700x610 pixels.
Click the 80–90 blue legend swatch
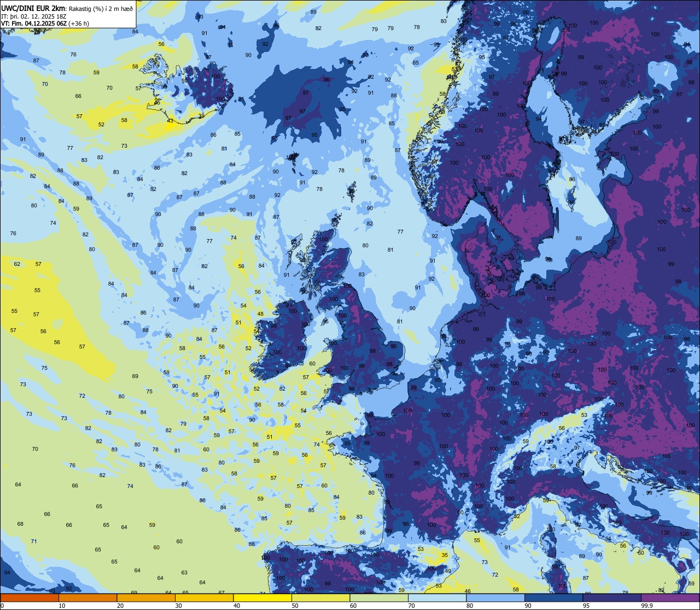click(x=495, y=597)
